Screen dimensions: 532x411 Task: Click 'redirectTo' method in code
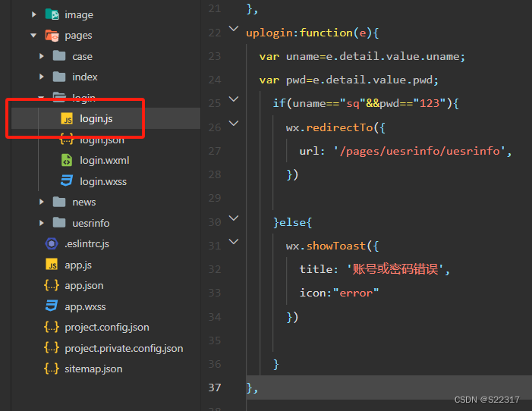click(339, 127)
